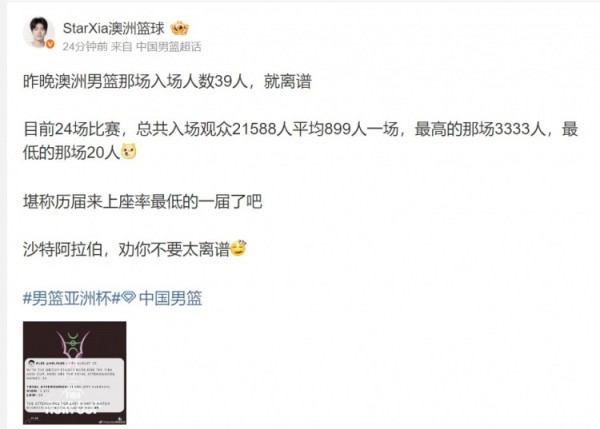Click the 24分钟前 timestamp

[x=85, y=47]
